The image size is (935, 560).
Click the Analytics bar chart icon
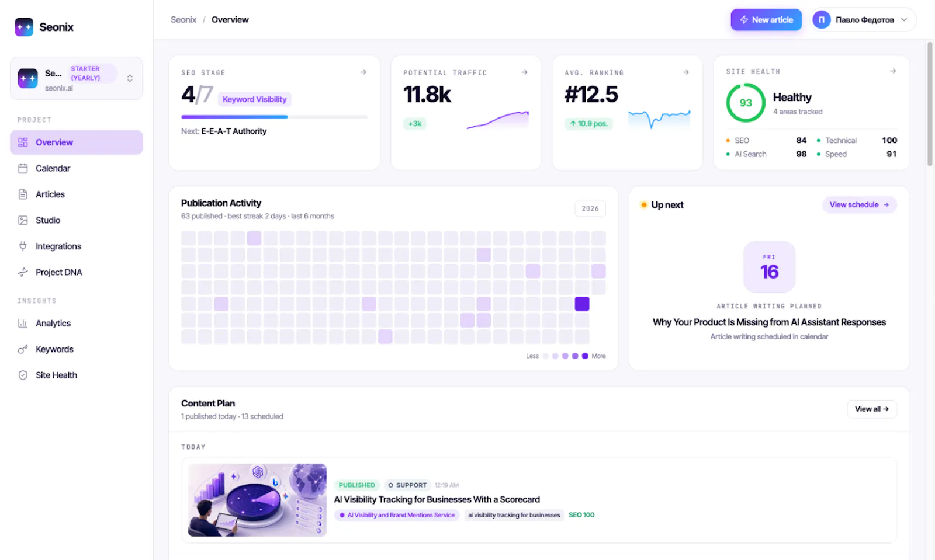point(23,323)
